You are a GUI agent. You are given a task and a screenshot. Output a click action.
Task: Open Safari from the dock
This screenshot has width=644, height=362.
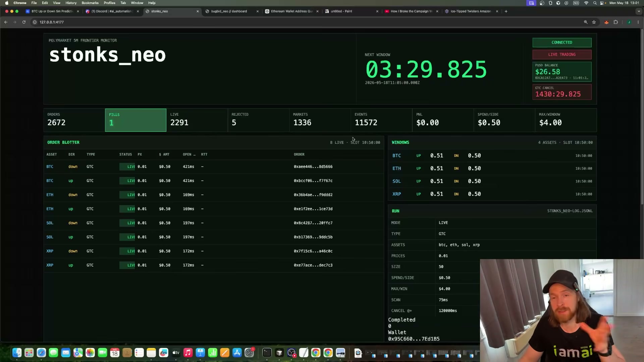pyautogui.click(x=41, y=353)
